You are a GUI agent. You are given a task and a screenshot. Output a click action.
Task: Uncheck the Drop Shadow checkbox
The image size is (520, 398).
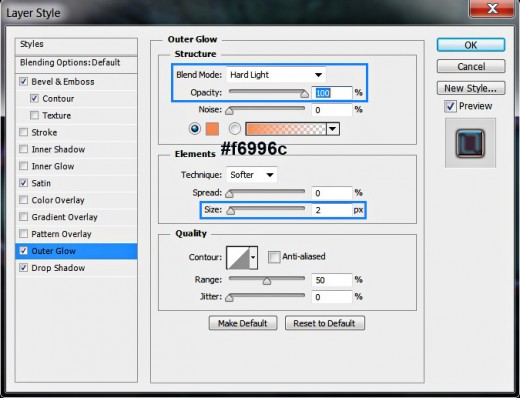23,268
